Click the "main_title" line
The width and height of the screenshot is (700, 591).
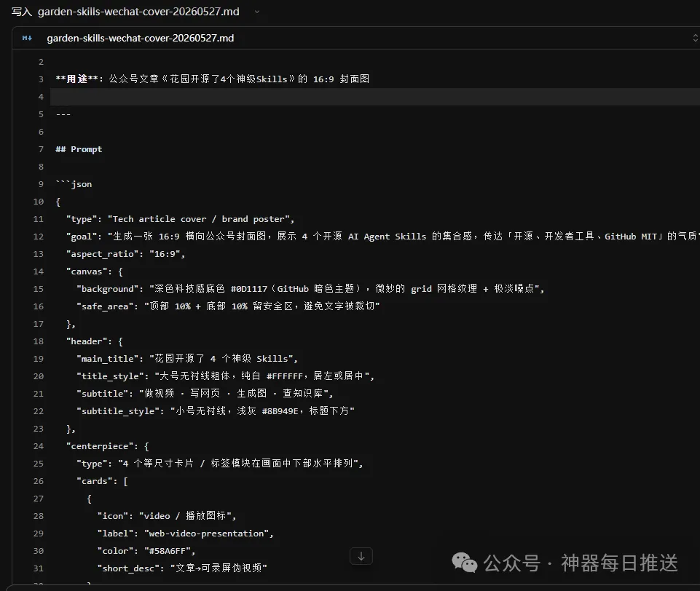(x=187, y=359)
